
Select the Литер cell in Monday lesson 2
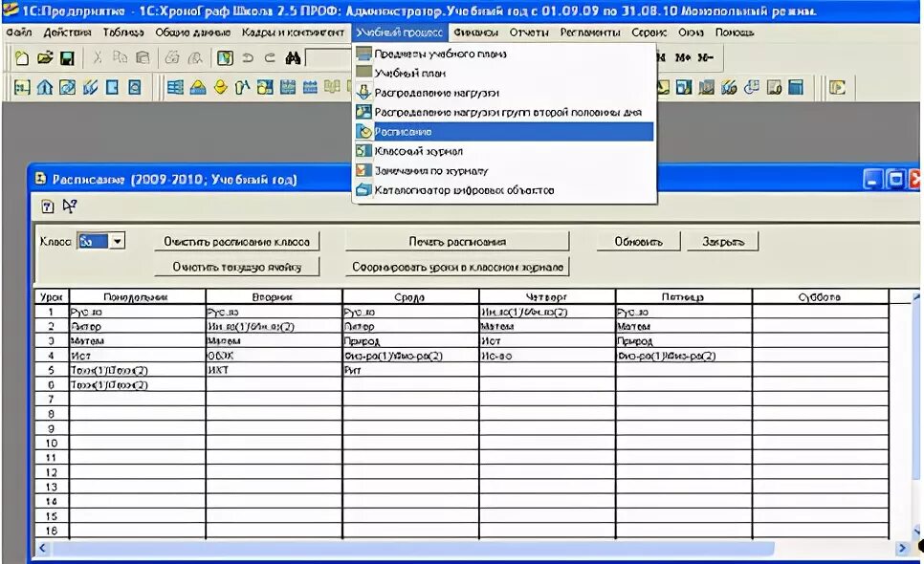[x=137, y=326]
